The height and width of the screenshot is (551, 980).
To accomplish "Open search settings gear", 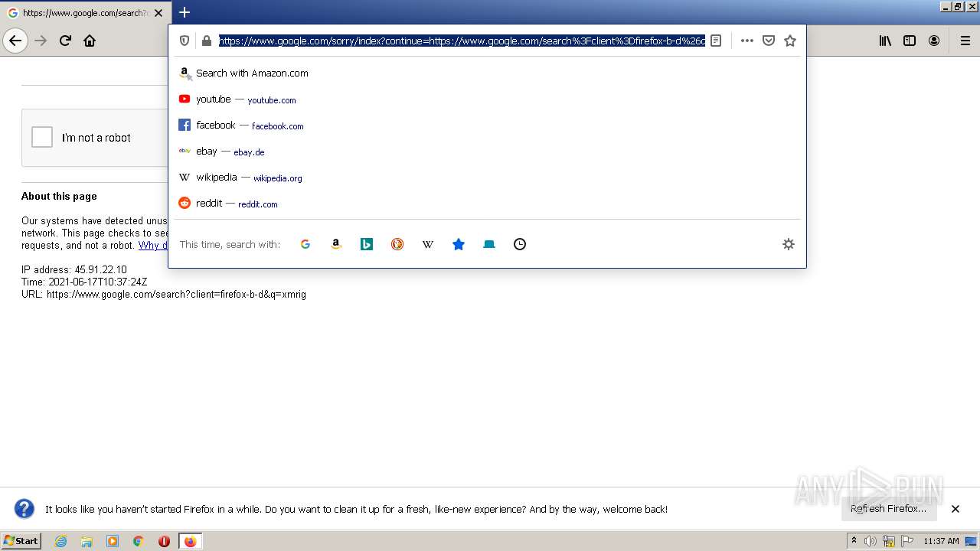I will [789, 244].
